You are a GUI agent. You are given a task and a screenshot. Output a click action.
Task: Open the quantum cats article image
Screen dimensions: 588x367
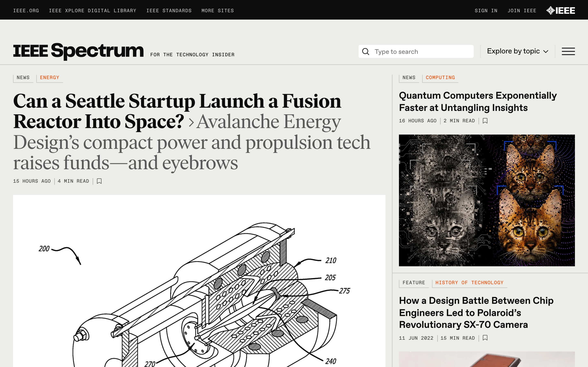coord(487,200)
